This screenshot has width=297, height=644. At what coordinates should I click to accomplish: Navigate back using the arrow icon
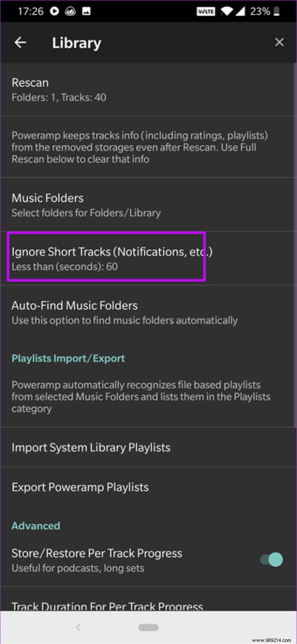click(20, 42)
